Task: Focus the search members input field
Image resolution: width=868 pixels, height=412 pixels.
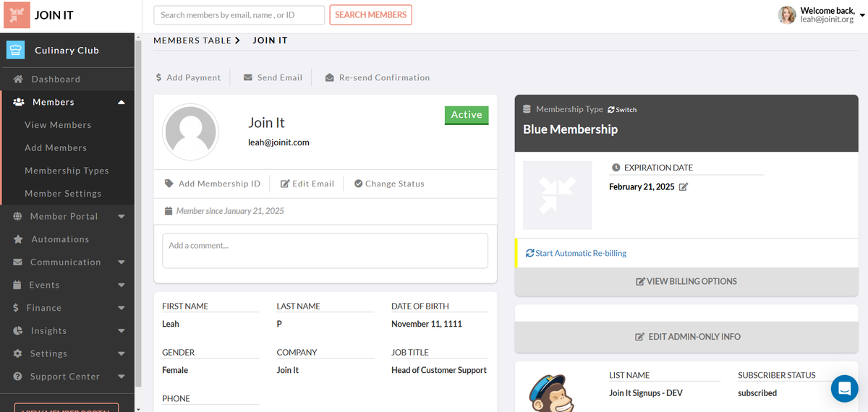Action: click(239, 15)
